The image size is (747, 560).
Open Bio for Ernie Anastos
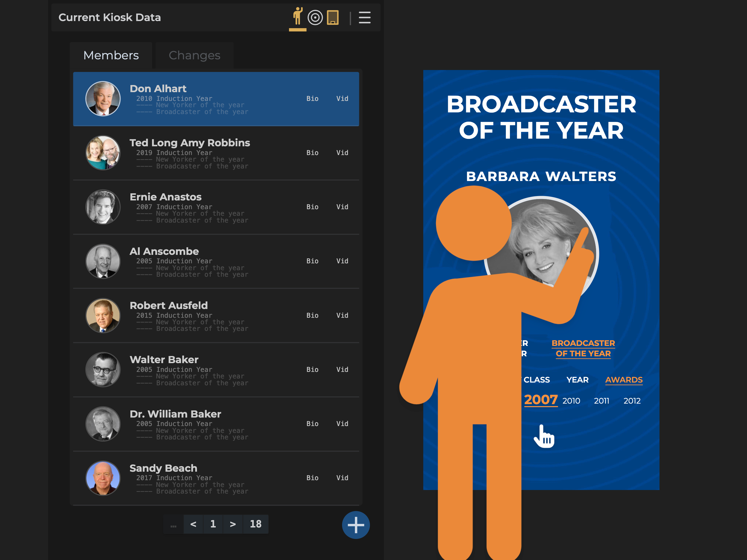tap(312, 207)
